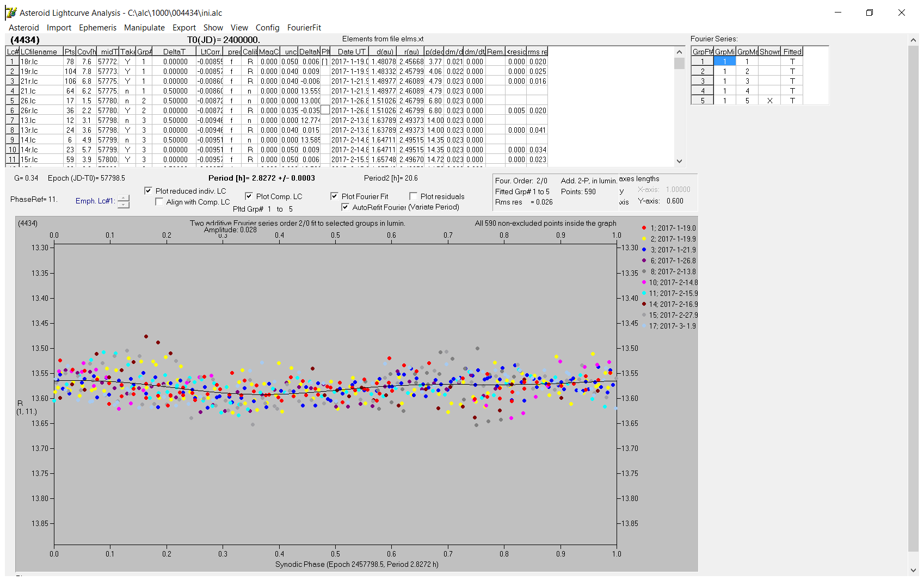Click the LCfilename column header

(41, 52)
